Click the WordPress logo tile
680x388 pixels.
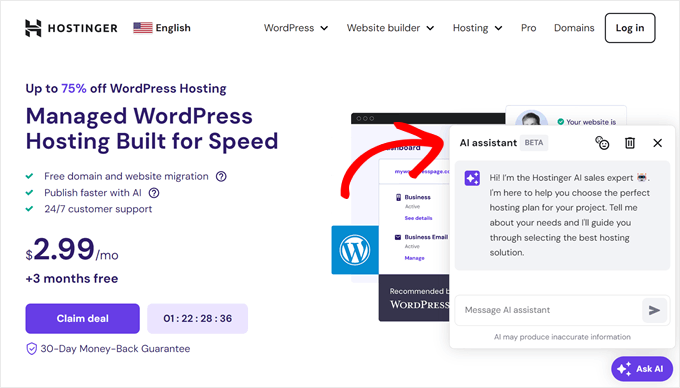tap(355, 250)
